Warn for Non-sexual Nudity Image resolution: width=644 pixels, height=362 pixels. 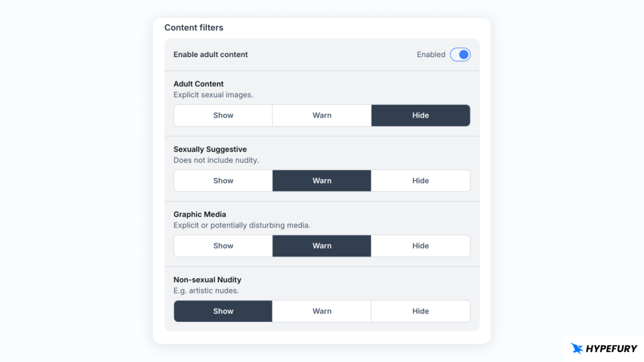pyautogui.click(x=321, y=311)
